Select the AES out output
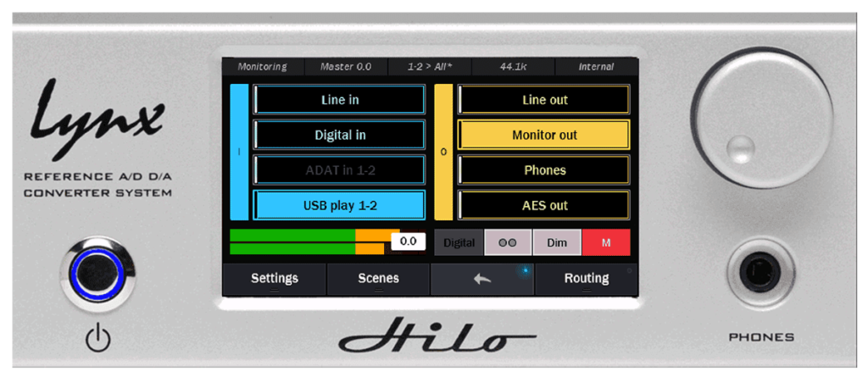The image size is (868, 383). point(544,205)
